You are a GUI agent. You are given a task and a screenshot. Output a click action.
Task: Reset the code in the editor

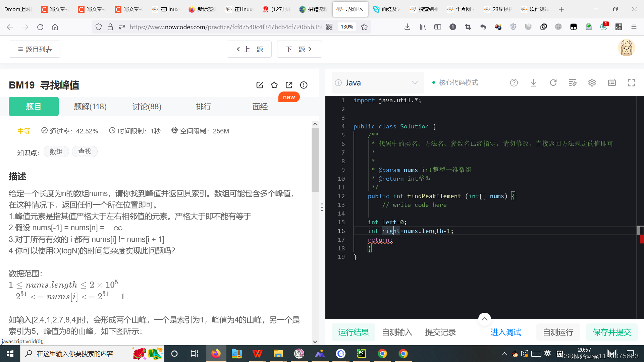[553, 82]
